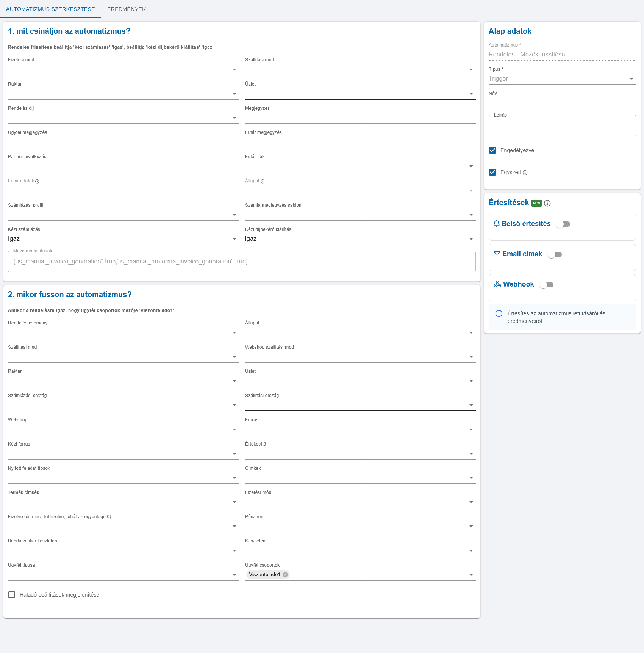The height and width of the screenshot is (653, 644).
Task: Click the Alap adatok heading
Action: tap(510, 31)
